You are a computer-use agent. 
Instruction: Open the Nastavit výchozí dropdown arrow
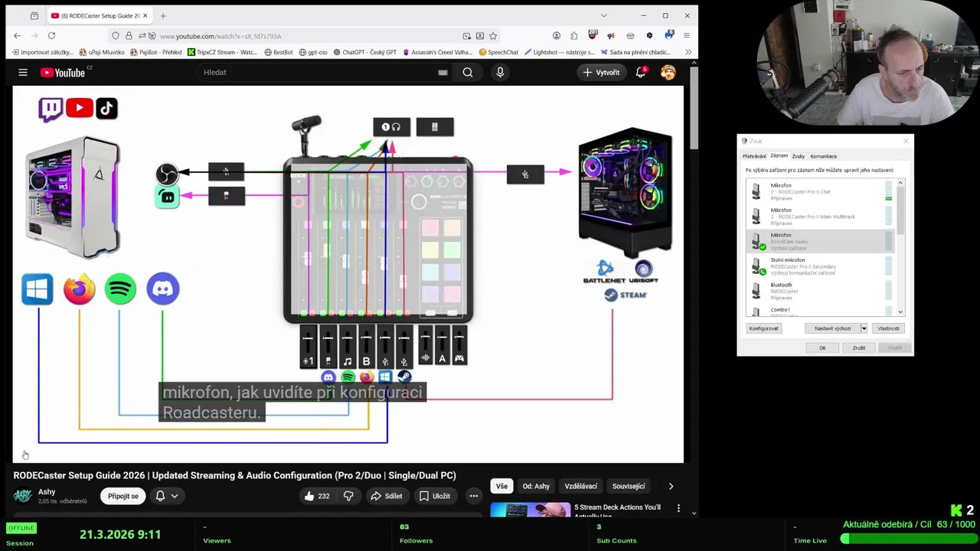(x=864, y=328)
